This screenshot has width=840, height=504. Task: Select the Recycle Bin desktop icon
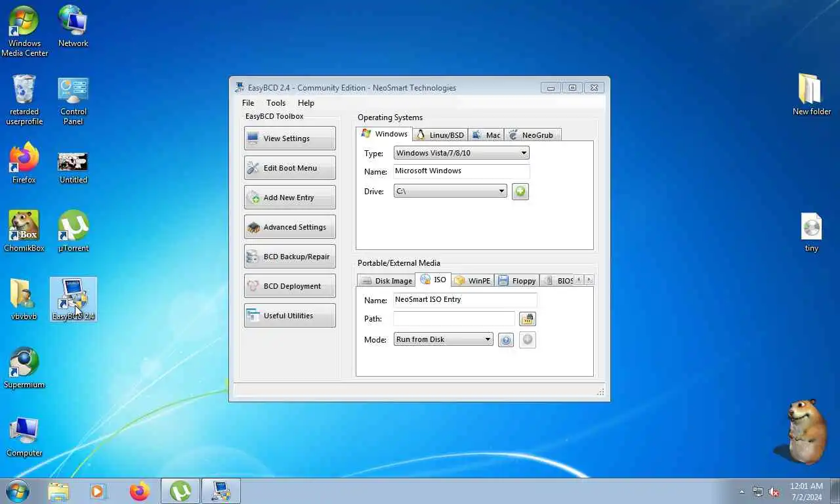24,100
